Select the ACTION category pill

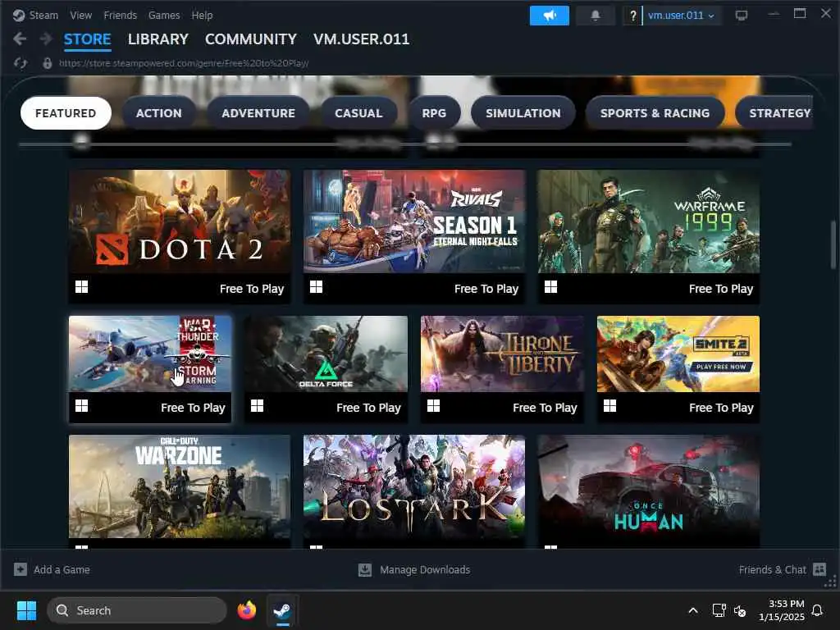[158, 113]
